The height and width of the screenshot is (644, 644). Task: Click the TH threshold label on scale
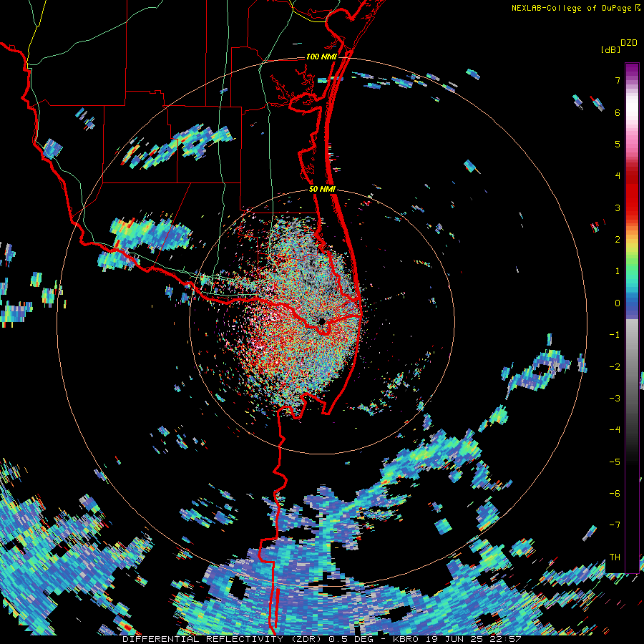pos(615,557)
